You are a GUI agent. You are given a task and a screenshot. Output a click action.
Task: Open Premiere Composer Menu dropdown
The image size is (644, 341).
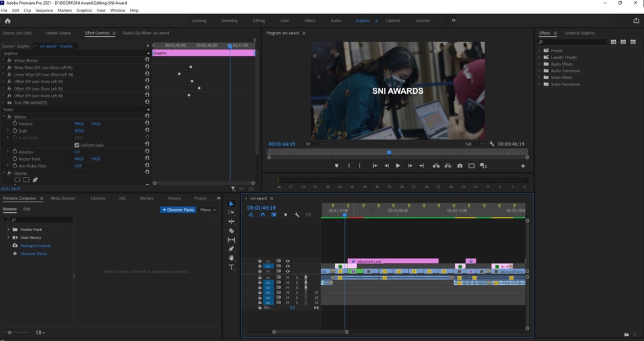208,210
